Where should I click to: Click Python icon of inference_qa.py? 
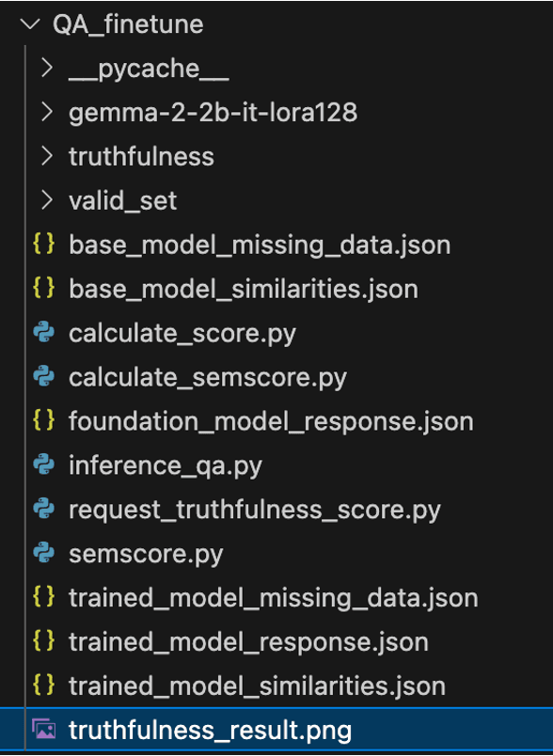pos(44,465)
